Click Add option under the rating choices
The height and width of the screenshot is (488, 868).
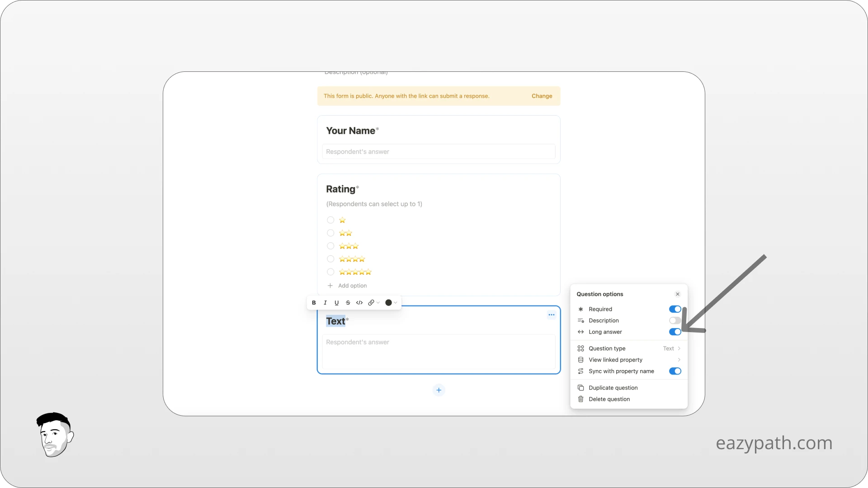pos(352,285)
